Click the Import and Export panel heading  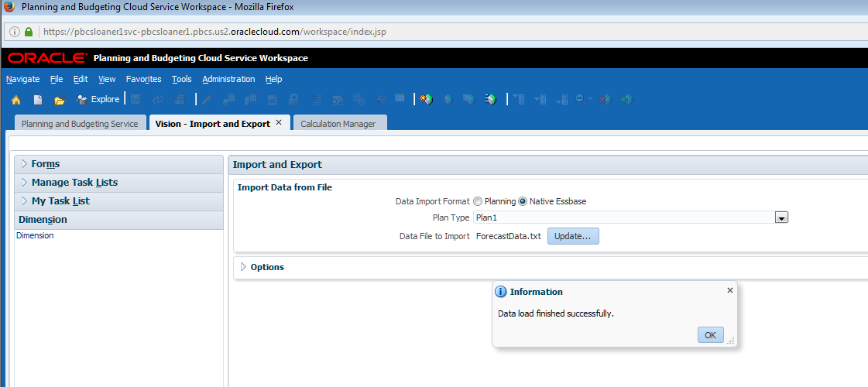(x=277, y=164)
